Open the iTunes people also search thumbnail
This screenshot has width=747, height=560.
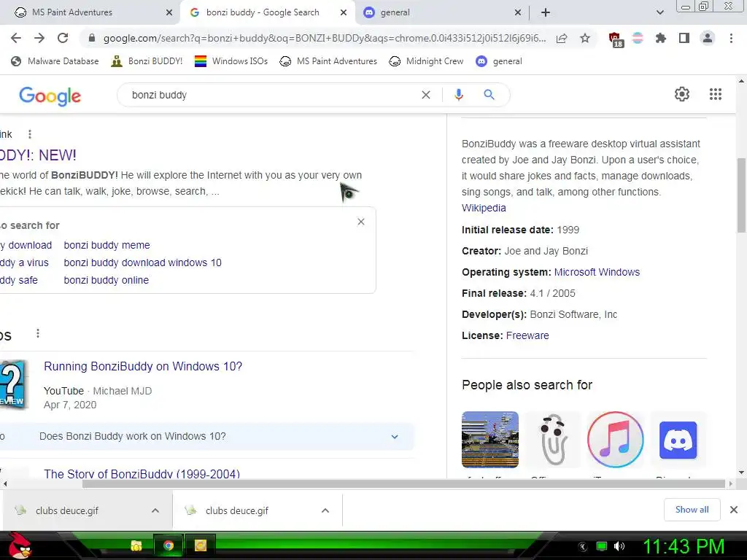pos(615,440)
